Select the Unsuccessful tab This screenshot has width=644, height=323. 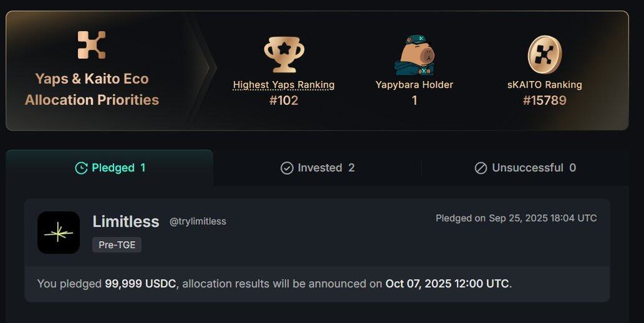[525, 167]
